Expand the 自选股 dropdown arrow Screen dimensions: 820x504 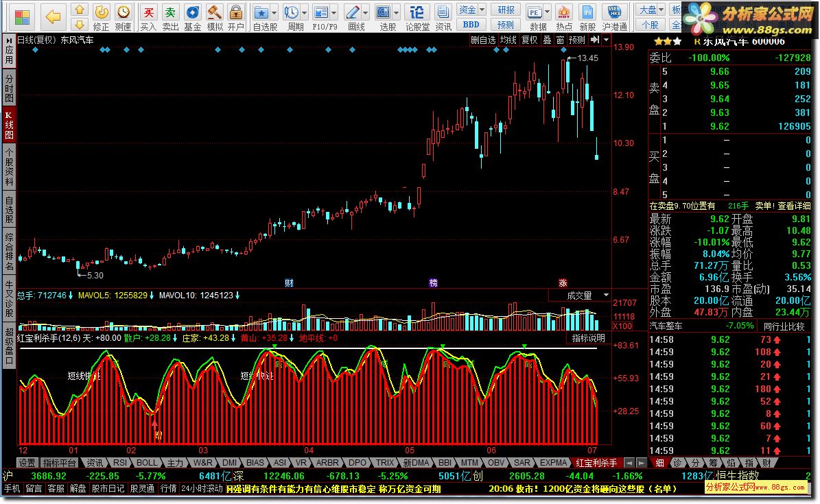click(x=274, y=12)
